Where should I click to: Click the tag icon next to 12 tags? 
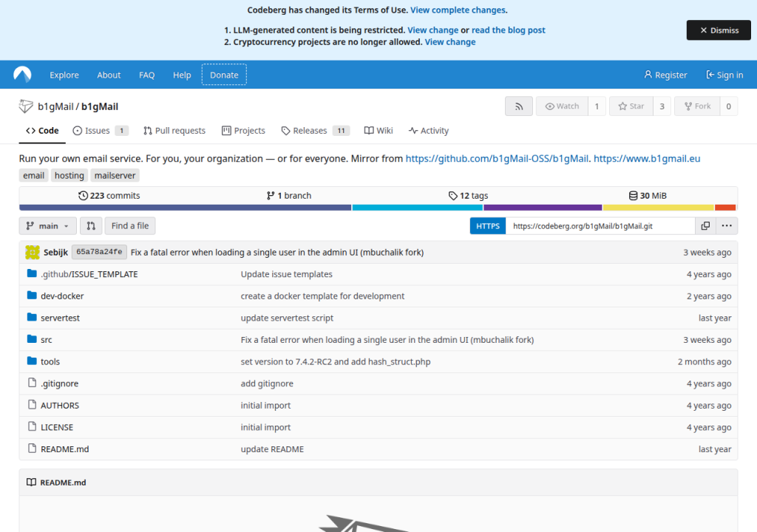coord(453,196)
